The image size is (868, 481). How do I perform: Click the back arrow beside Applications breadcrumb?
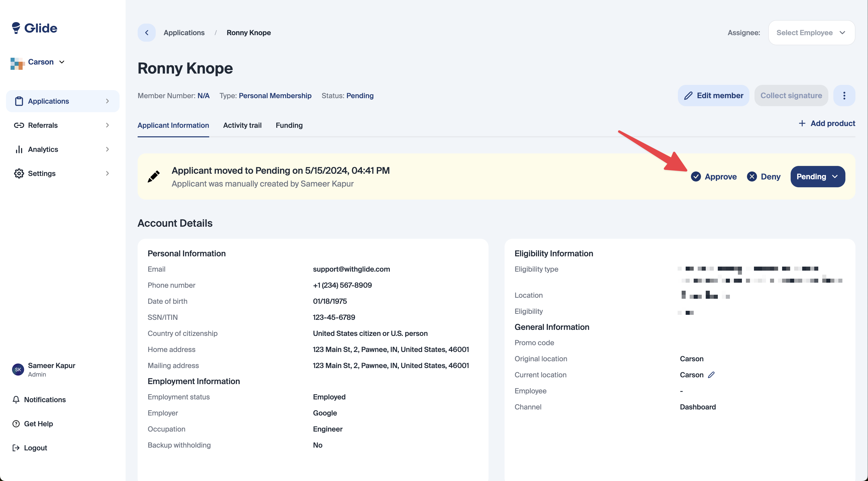click(x=147, y=33)
